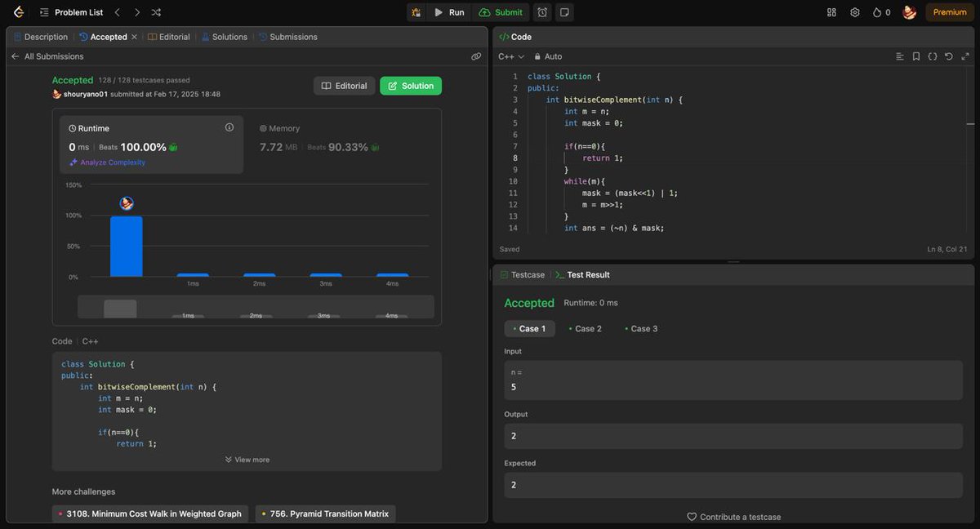The image size is (980, 529).
Task: Click the gray Editorial button
Action: pyautogui.click(x=344, y=86)
